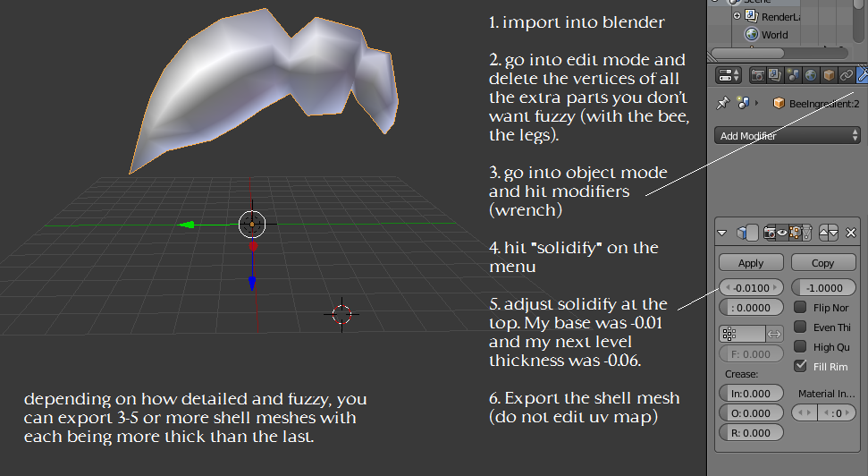Click the pin icon in properties header
868x476 pixels.
(722, 104)
